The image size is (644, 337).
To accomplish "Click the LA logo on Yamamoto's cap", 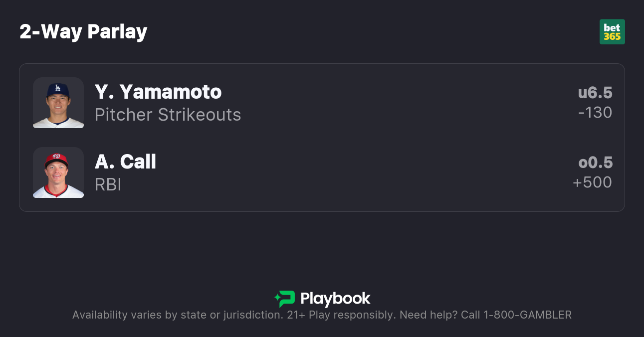I will (58, 88).
